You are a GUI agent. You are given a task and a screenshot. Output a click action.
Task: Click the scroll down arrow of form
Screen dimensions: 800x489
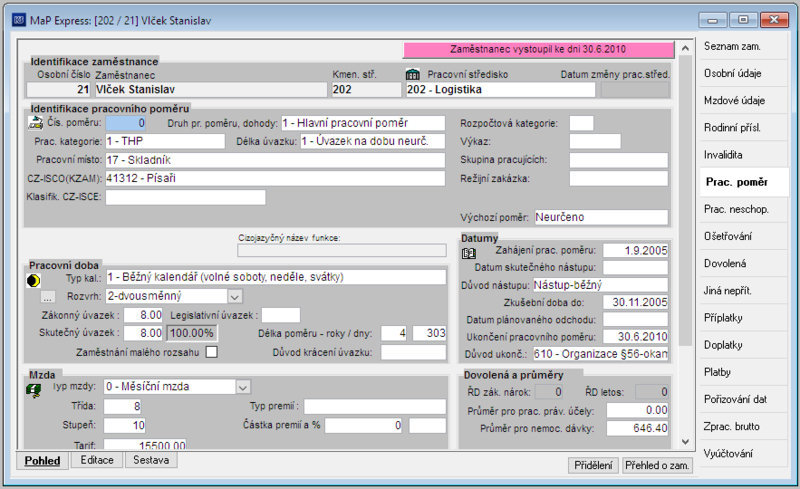(685, 442)
